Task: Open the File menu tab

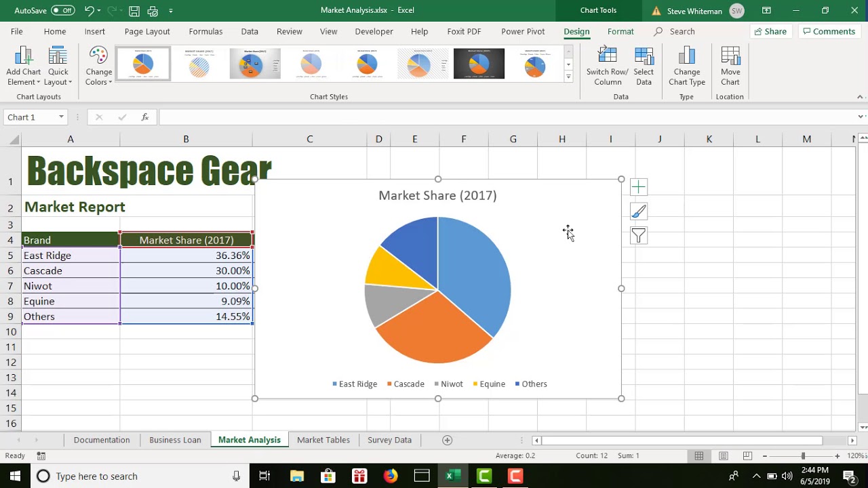Action: [x=16, y=31]
